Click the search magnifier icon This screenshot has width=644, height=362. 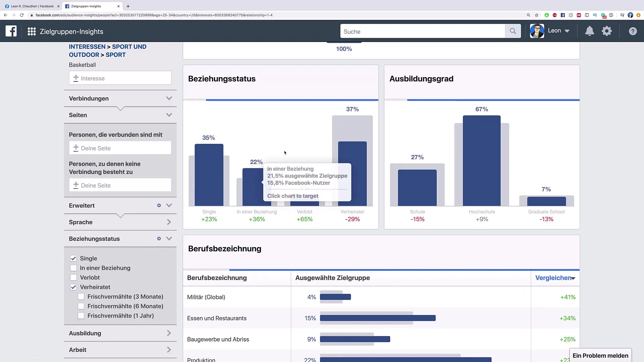(513, 31)
